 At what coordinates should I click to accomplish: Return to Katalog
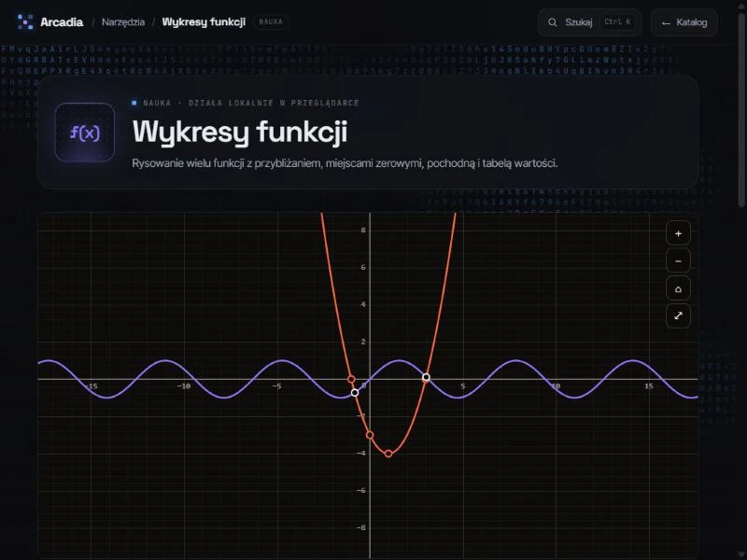[x=684, y=22]
